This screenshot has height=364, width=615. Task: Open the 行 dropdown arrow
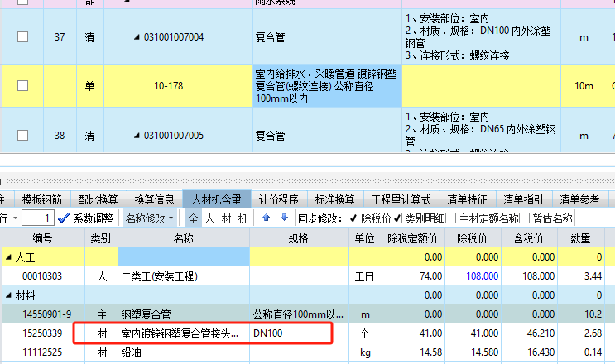coord(15,218)
